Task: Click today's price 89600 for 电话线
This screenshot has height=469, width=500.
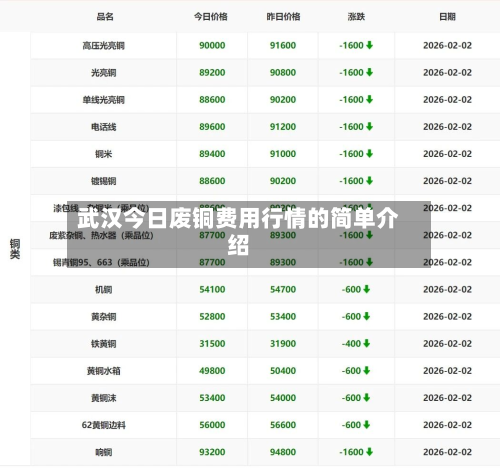Action: 212,127
